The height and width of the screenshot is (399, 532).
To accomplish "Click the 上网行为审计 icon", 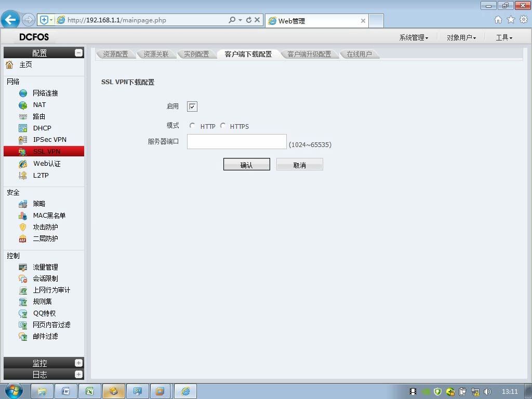I will (23, 290).
